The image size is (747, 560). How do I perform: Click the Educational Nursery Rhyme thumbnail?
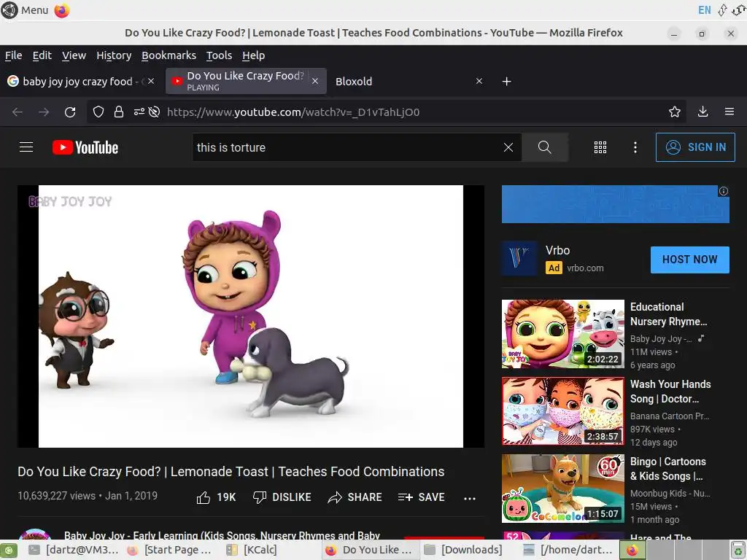[562, 334]
